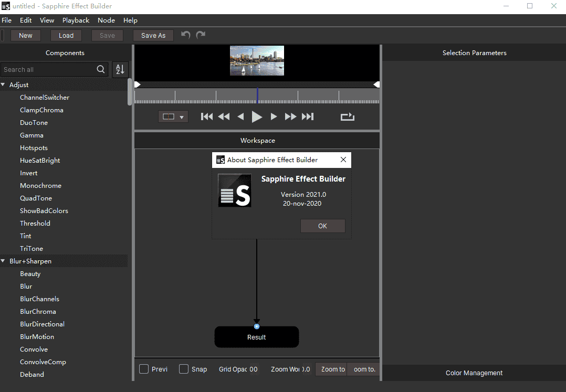Select the timeline end marker
Image resolution: width=566 pixels, height=392 pixels.
coord(376,84)
